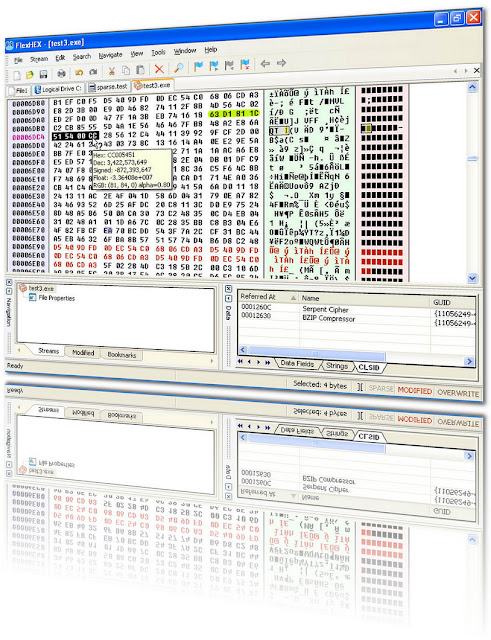Switch to the Modified tab
The image size is (491, 640).
[x=83, y=353]
